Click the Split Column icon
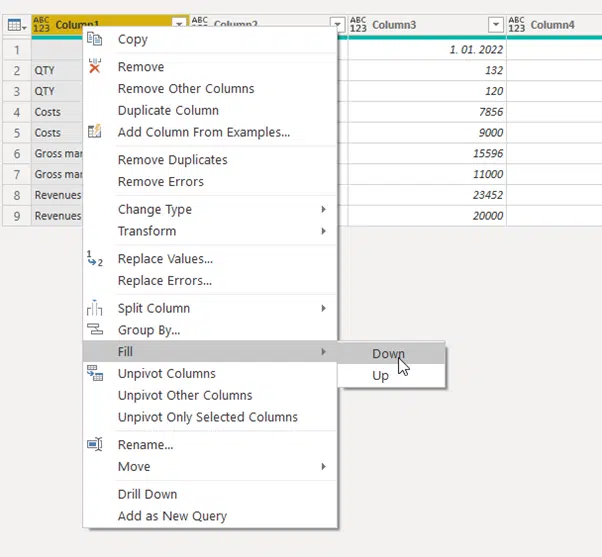602x557 pixels. point(94,307)
